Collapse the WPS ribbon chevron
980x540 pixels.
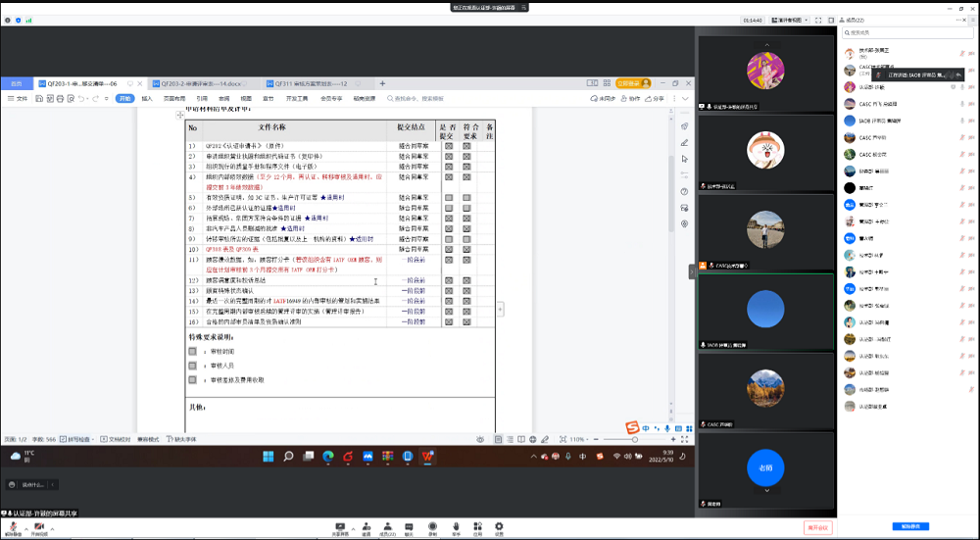(685, 99)
